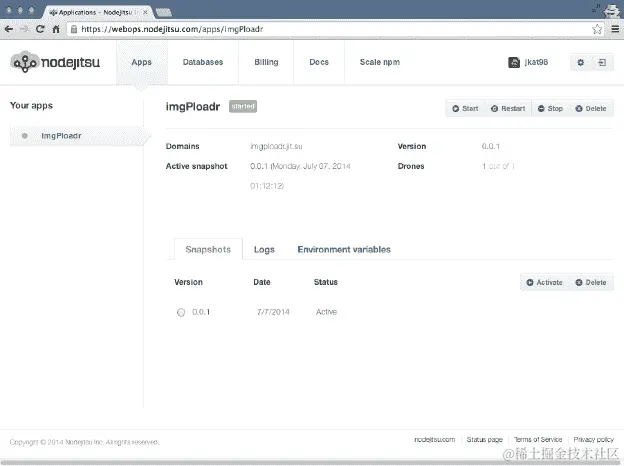Click the Nodejitsu logo

pyautogui.click(x=55, y=62)
